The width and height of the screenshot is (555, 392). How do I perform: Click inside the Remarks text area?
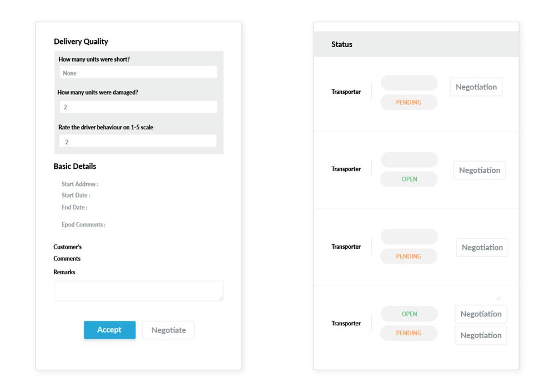tap(138, 290)
